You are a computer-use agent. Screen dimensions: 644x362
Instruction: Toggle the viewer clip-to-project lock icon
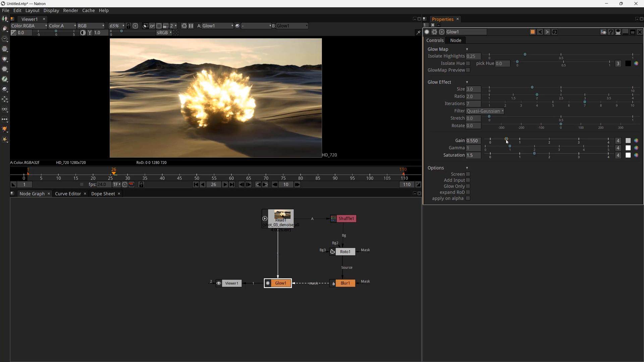click(x=128, y=26)
